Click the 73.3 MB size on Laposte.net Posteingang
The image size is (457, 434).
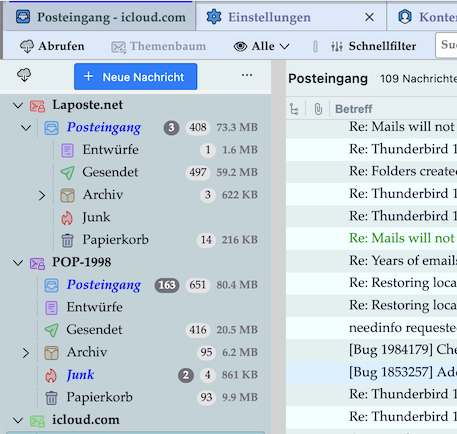[x=237, y=127]
